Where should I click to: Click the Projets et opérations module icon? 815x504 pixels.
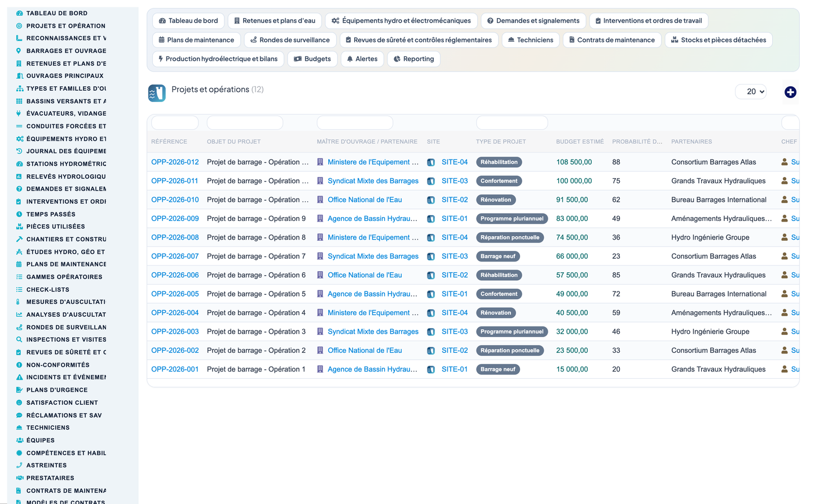157,93
